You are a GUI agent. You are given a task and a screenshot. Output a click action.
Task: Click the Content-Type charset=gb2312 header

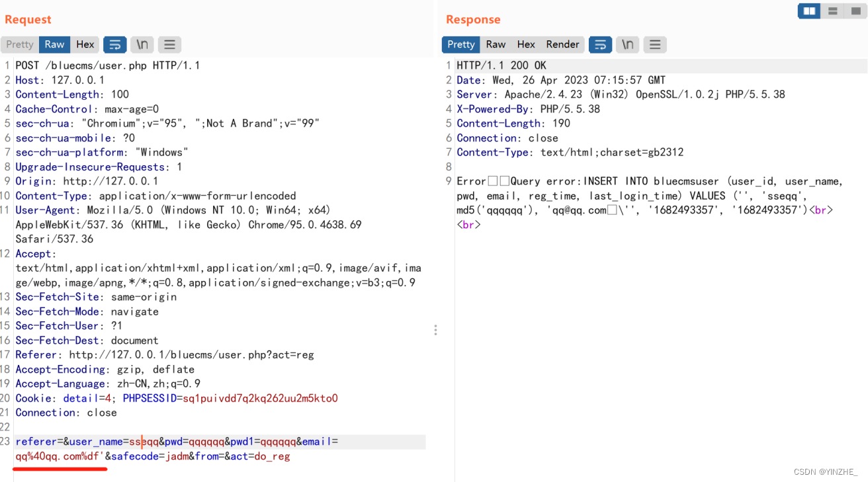(x=570, y=153)
